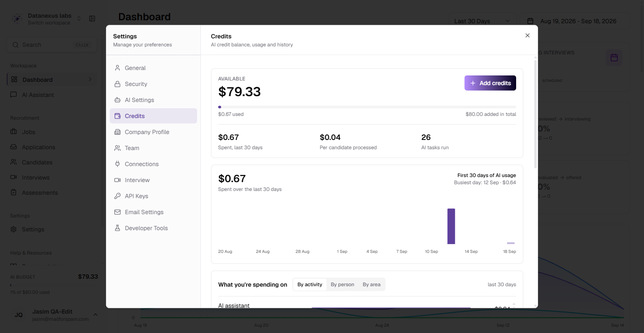This screenshot has width=644, height=333.
Task: Click the AI Budget progress bar
Action: coord(54,285)
